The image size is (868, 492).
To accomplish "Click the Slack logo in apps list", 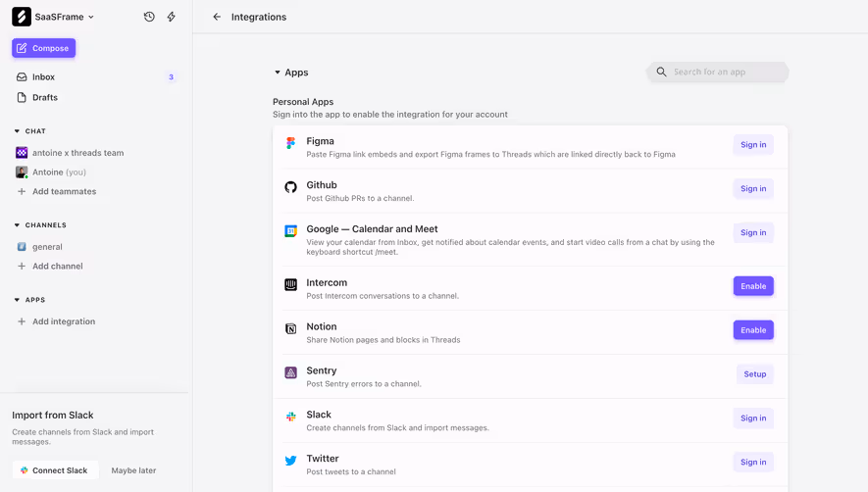I will click(x=290, y=417).
